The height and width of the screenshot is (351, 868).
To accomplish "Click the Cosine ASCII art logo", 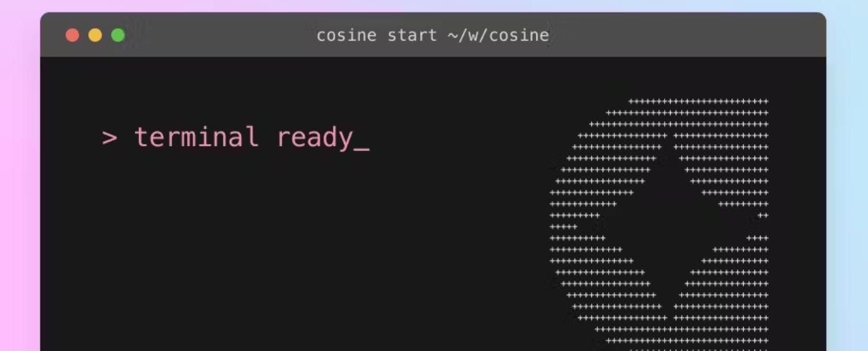I will (x=659, y=225).
